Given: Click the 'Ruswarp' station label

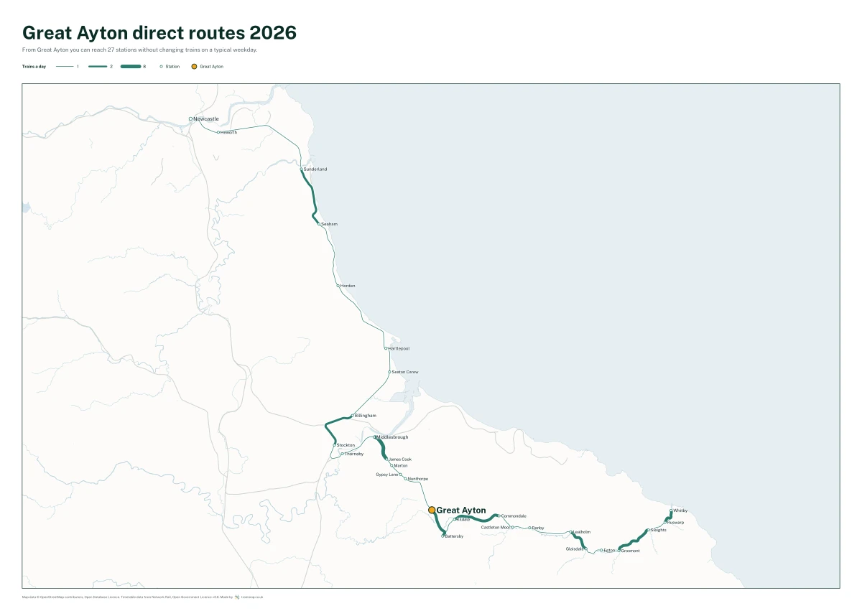Looking at the screenshot, I should pyautogui.click(x=676, y=523).
